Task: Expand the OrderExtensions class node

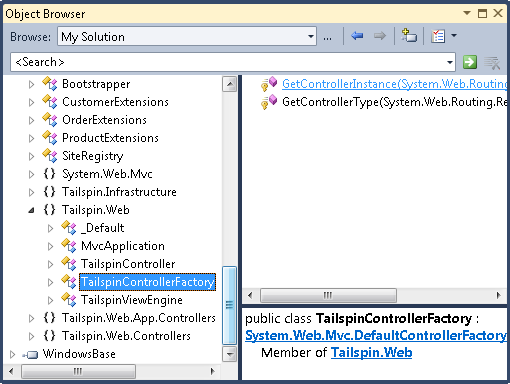Action: (x=31, y=120)
